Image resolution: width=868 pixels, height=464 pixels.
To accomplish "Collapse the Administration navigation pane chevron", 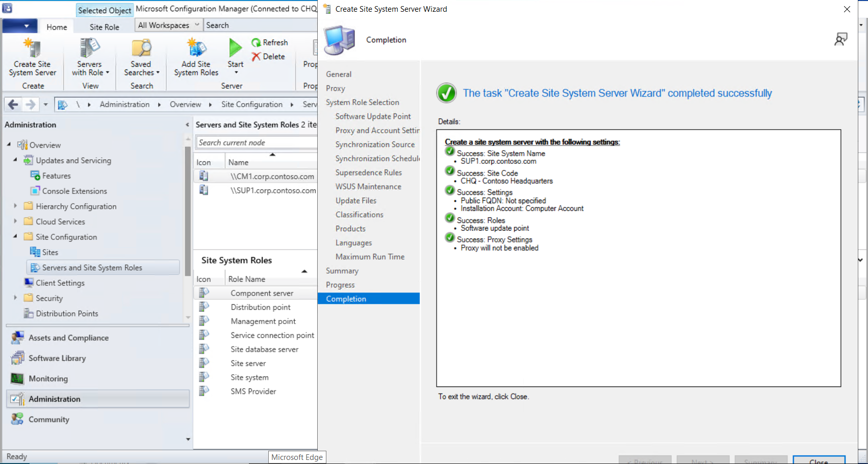I will pyautogui.click(x=187, y=125).
